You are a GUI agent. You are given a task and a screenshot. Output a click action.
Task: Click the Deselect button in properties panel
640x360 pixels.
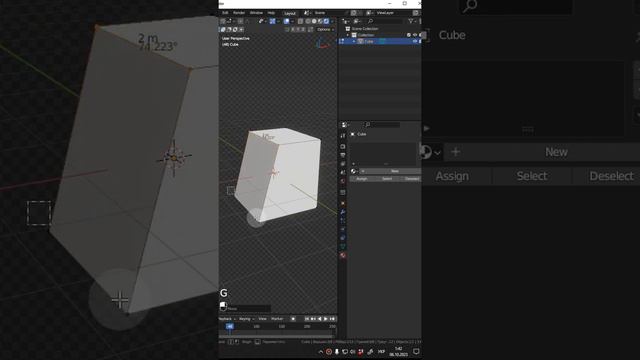411,179
